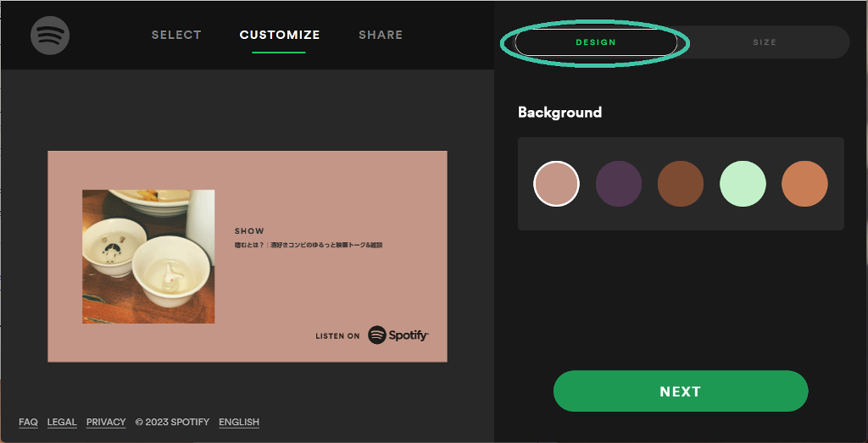Screen dimensions: 868x443
Task: Pick the brown background swatch
Action: tap(681, 184)
